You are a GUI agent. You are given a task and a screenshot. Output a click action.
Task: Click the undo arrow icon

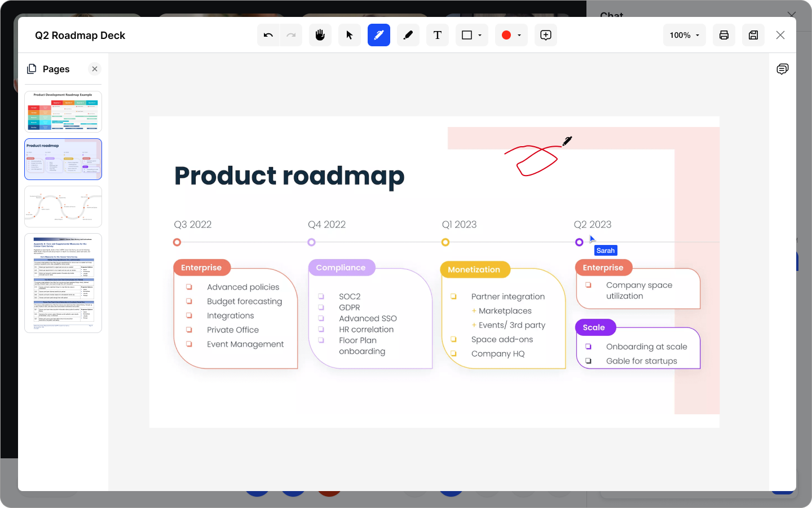coord(268,35)
